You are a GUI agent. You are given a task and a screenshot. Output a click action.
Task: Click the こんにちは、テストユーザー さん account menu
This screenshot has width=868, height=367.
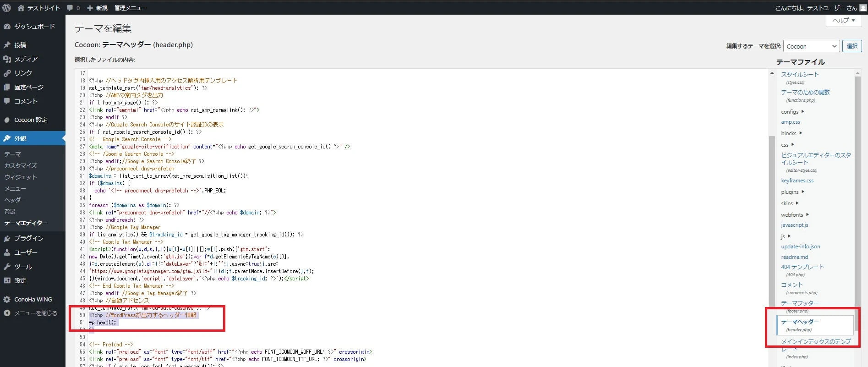tap(820, 8)
